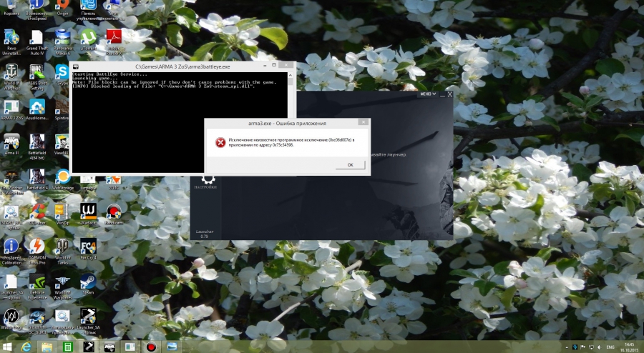Click the volume speaker tray icon
The width and height of the screenshot is (644, 353).
click(x=599, y=347)
